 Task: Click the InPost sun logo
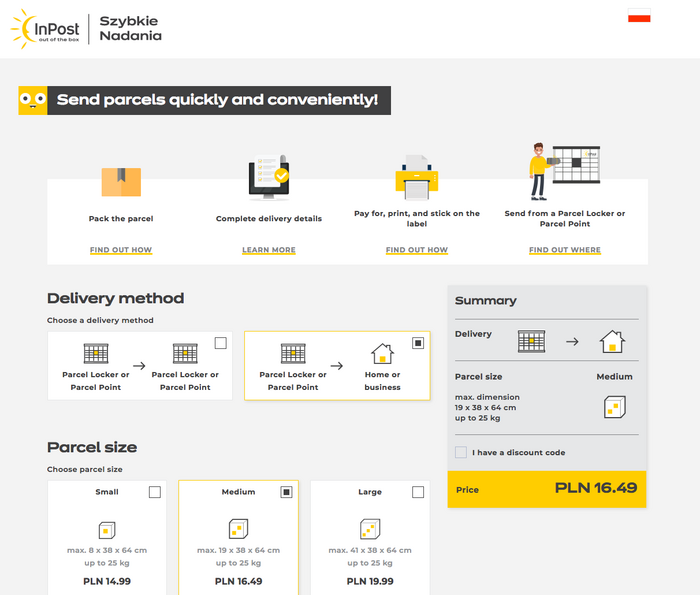45,29
